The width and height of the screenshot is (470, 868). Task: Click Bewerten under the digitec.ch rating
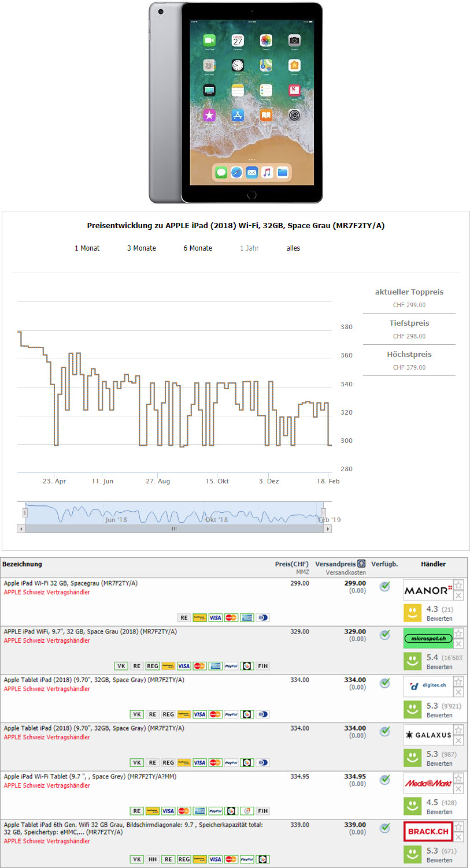point(439,715)
